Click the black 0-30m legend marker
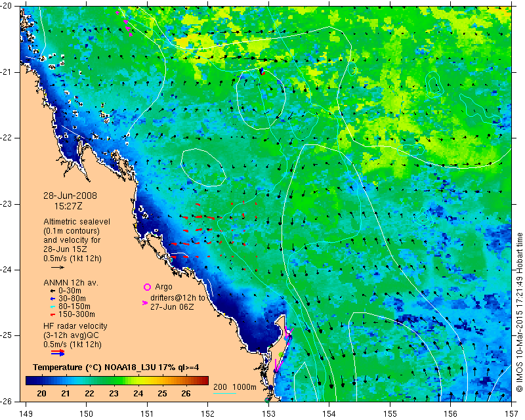 [52, 291]
